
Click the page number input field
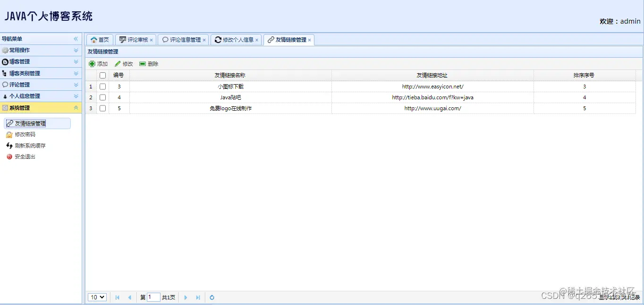coord(153,297)
